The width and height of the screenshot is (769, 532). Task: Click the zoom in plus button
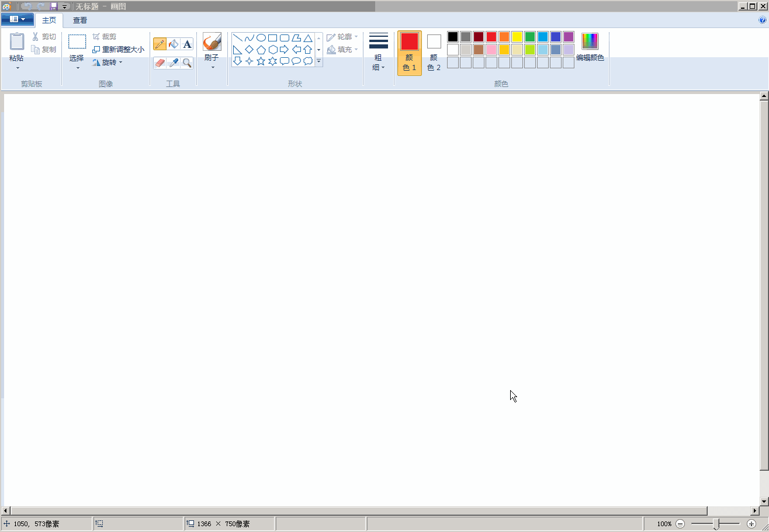click(751, 524)
